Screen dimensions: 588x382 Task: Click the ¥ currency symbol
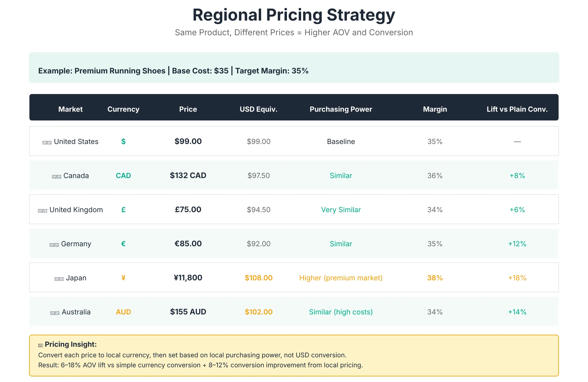(123, 278)
